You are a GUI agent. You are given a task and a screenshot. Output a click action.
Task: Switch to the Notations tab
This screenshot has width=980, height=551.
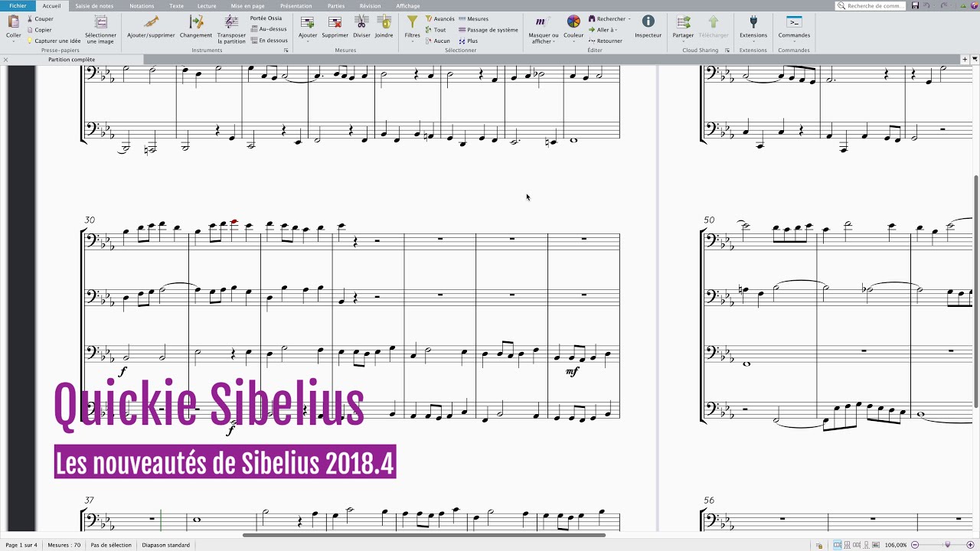coord(142,5)
